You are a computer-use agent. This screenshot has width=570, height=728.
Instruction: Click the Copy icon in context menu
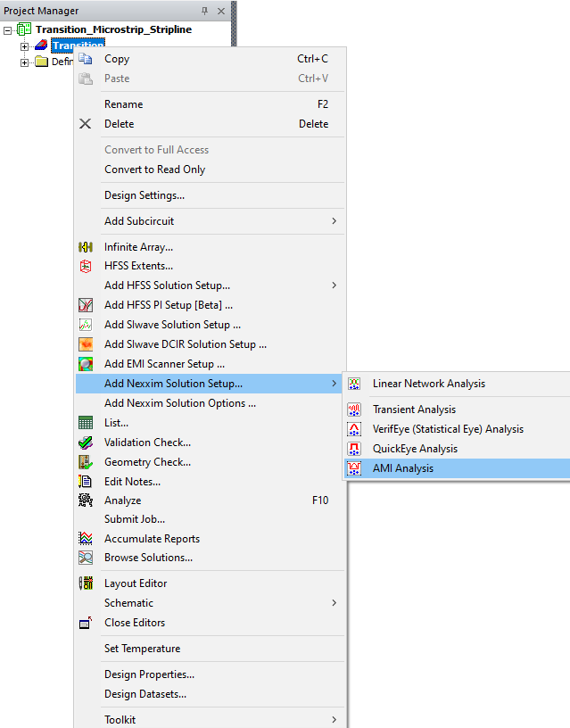tap(86, 59)
